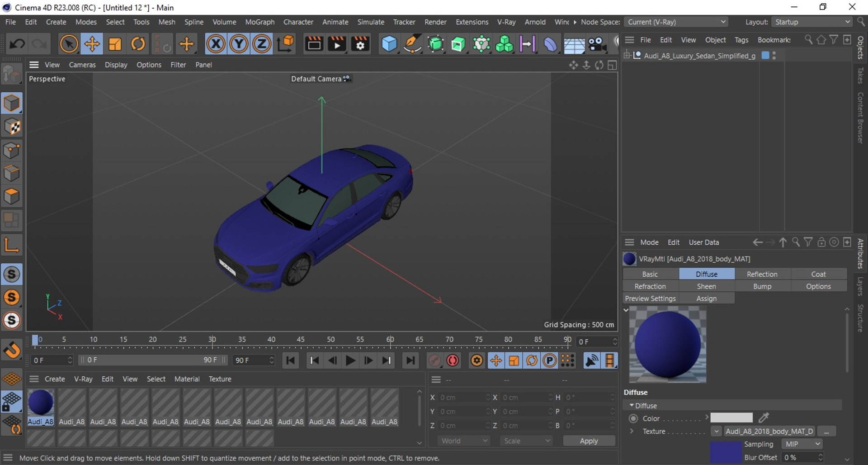868x465 pixels.
Task: Open the Node Space dropdown
Action: click(x=676, y=22)
